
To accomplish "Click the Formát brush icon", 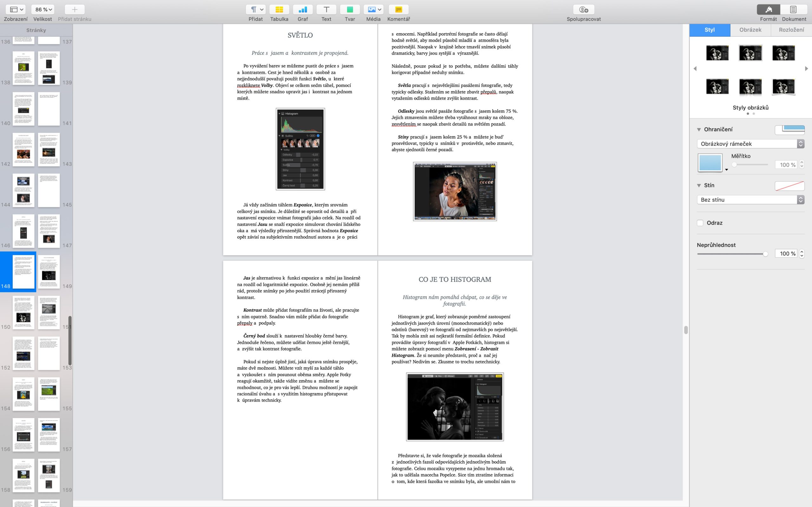I will pos(768,10).
